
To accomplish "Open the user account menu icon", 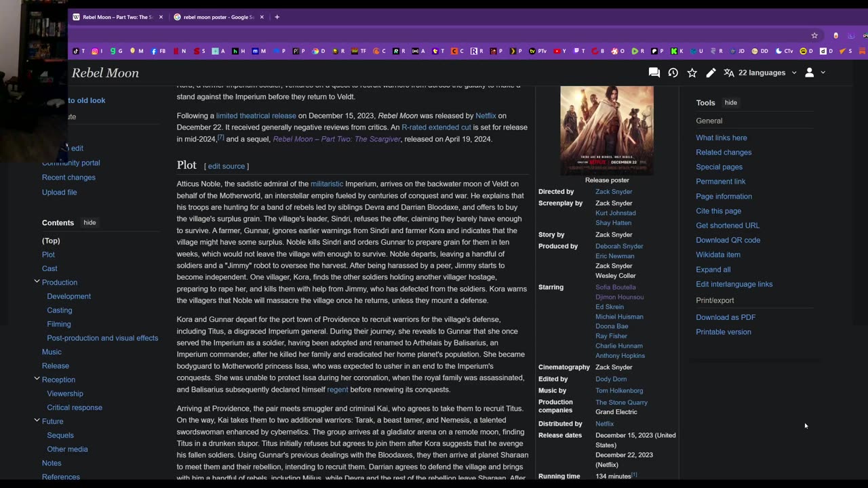I will [x=809, y=73].
